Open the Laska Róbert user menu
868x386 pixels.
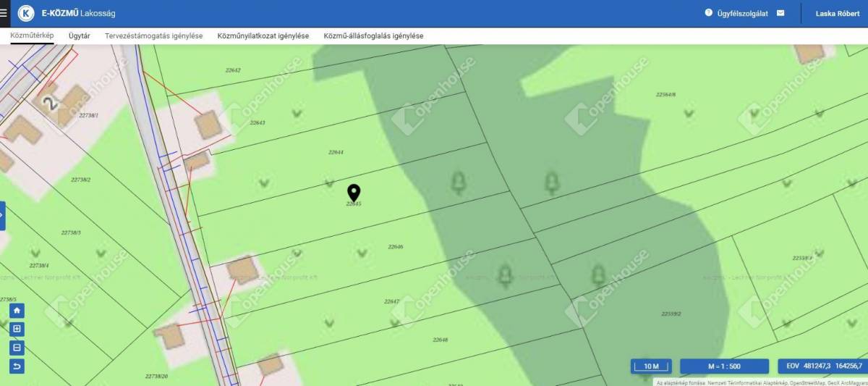click(x=837, y=13)
